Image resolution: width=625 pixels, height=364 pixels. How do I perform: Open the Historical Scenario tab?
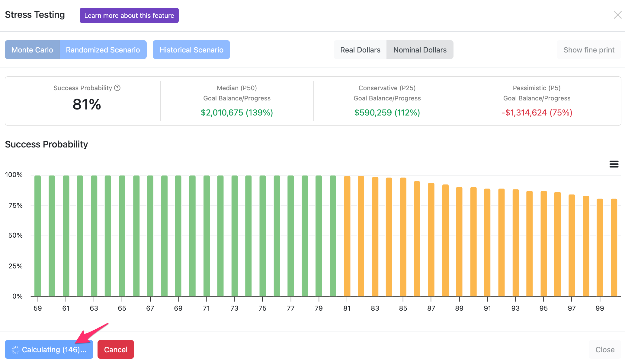[191, 50]
